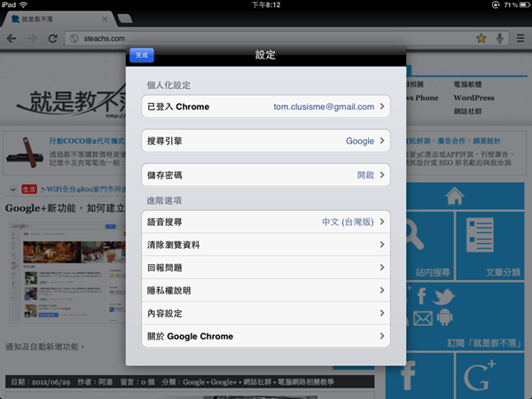Open a new tab button

124,19
